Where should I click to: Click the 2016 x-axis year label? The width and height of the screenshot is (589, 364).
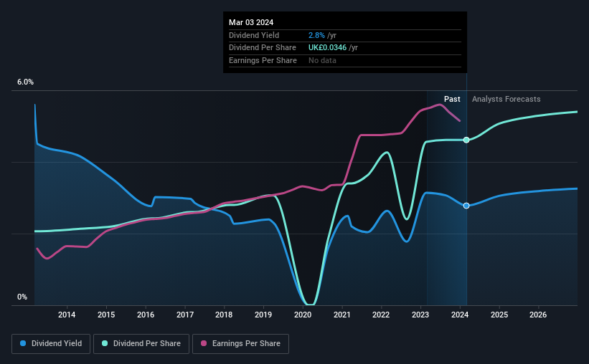146,315
